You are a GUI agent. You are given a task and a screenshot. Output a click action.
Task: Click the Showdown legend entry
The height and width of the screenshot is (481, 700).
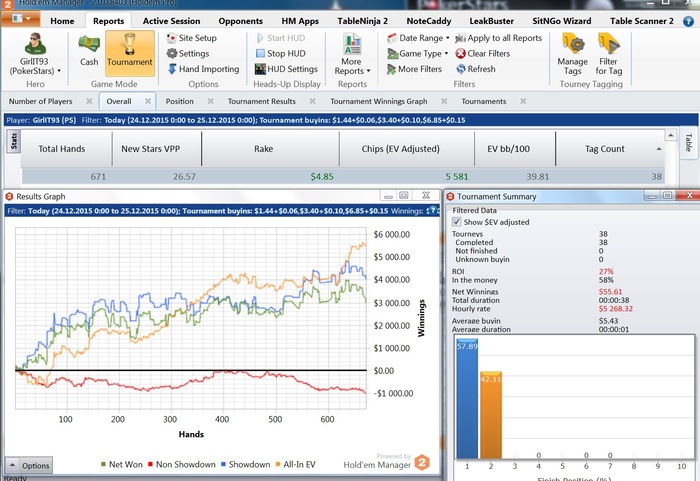[246, 464]
